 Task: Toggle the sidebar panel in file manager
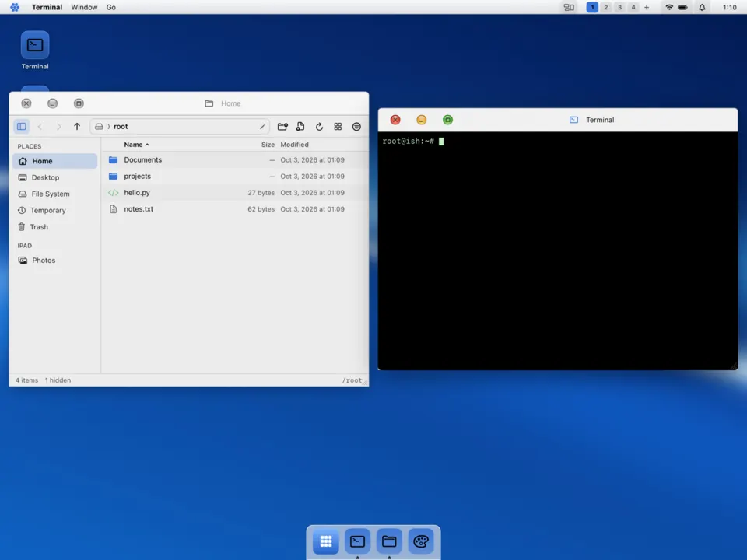[22, 127]
